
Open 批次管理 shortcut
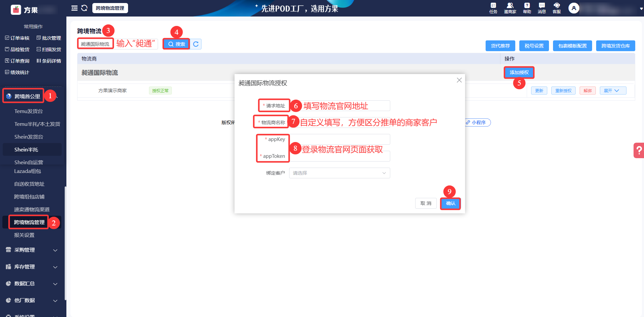pyautogui.click(x=49, y=38)
